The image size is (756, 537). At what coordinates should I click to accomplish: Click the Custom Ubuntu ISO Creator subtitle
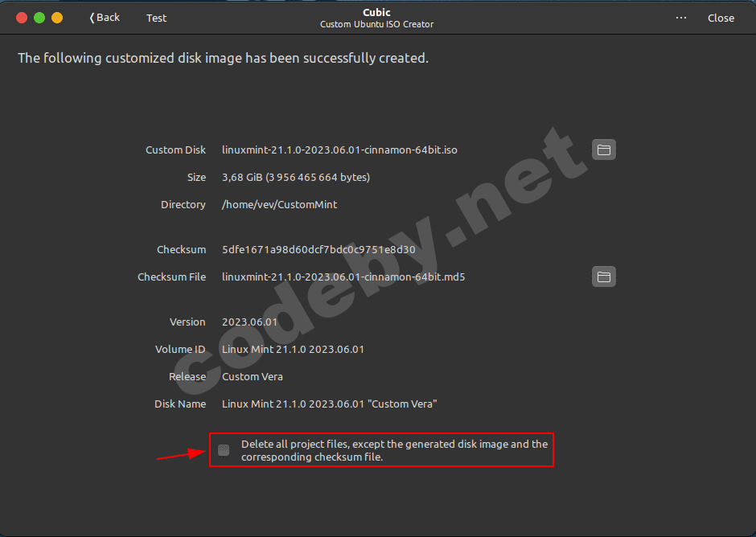pyautogui.click(x=376, y=24)
